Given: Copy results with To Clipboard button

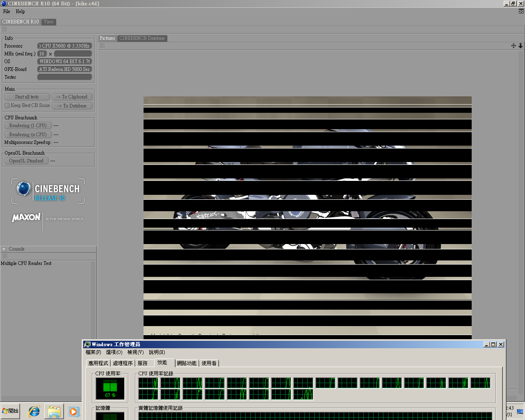Looking at the screenshot, I should pos(72,97).
